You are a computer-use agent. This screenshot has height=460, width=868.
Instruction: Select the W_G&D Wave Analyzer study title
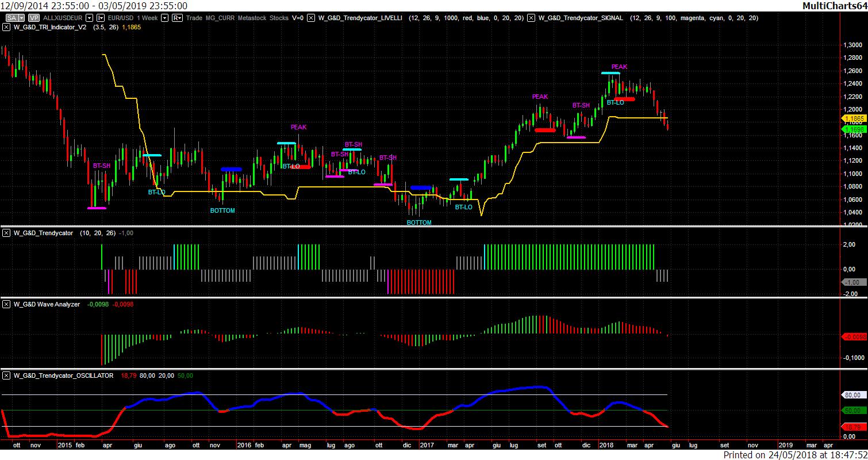[x=47, y=304]
